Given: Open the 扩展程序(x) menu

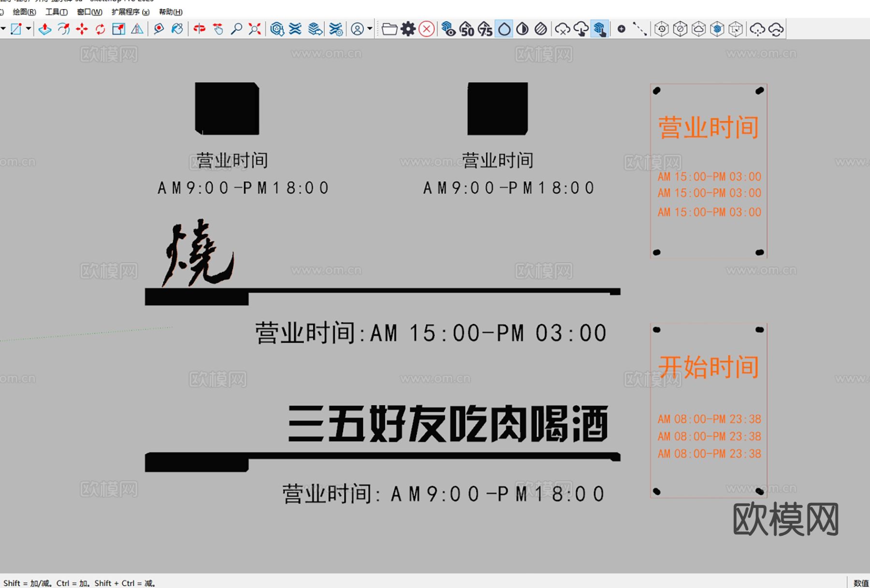Looking at the screenshot, I should point(130,12).
